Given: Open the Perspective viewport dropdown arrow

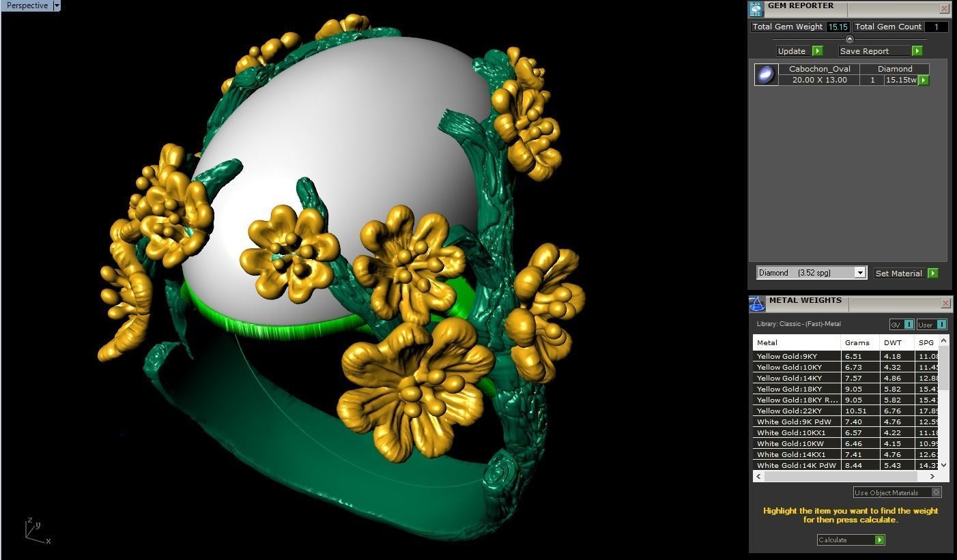Looking at the screenshot, I should coord(57,5).
